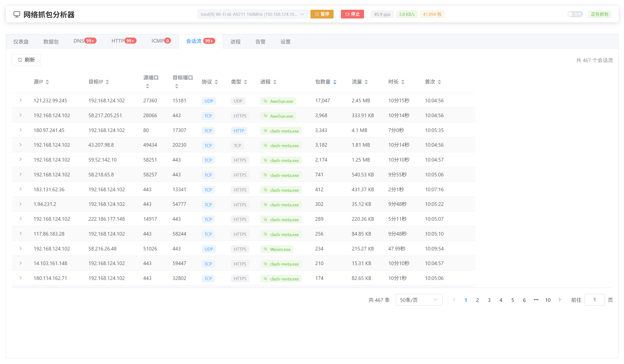This screenshot has width=624, height=364.
Task: Expand row for 58.216.26.48 Weixin session
Action: 20,248
